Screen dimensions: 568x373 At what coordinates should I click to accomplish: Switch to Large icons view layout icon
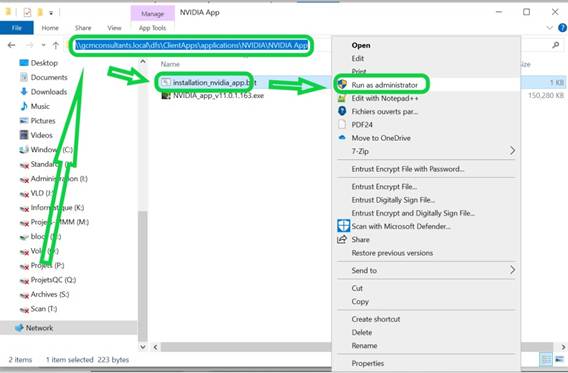tap(559, 360)
